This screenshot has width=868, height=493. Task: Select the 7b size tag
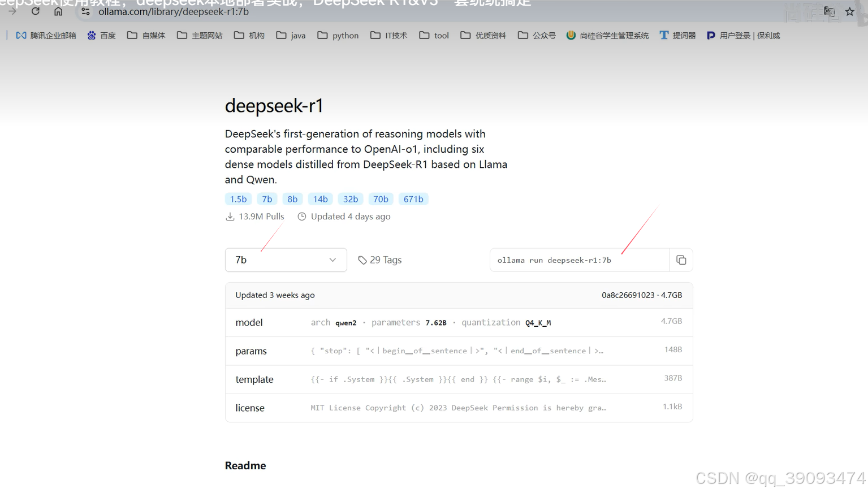(x=267, y=199)
